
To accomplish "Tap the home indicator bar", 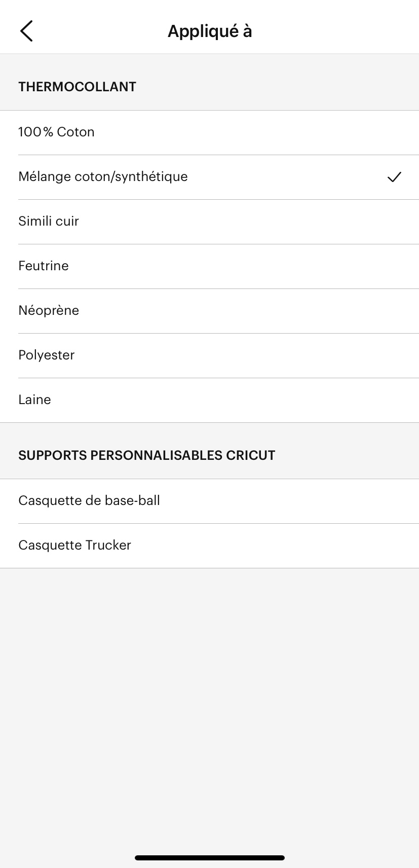I will pyautogui.click(x=210, y=858).
